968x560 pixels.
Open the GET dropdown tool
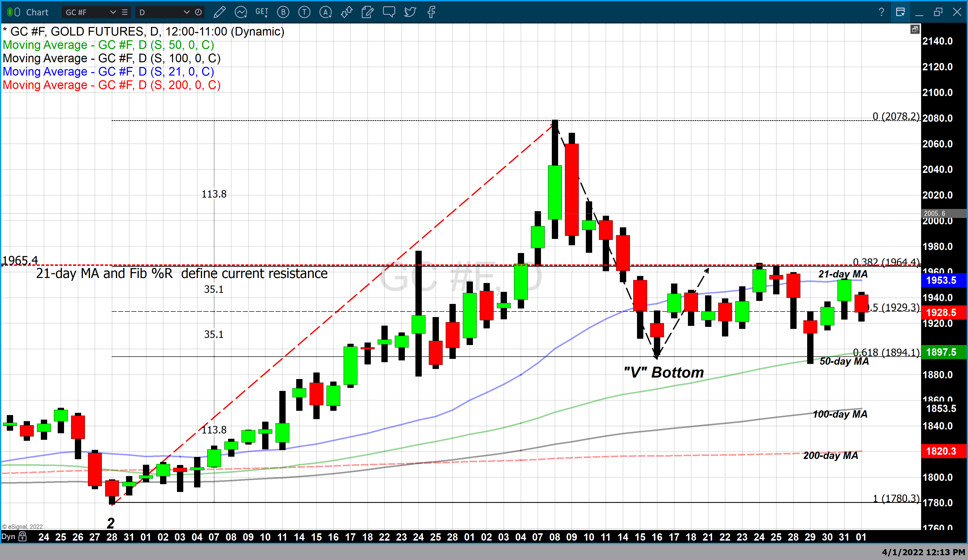coord(262,12)
